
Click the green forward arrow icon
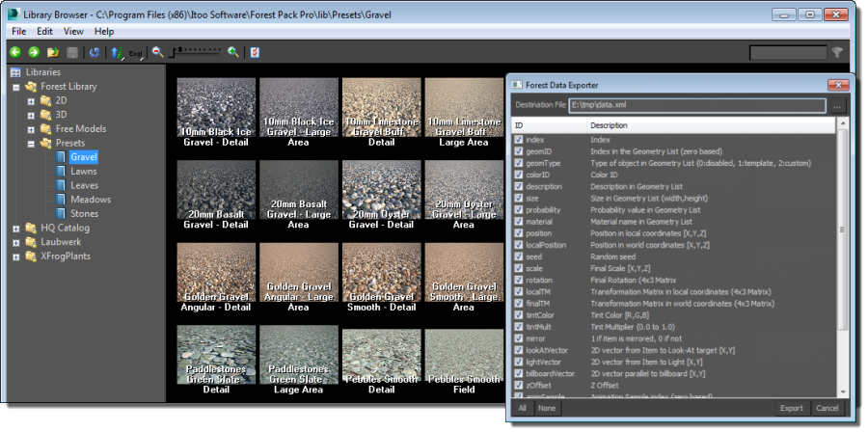[34, 52]
